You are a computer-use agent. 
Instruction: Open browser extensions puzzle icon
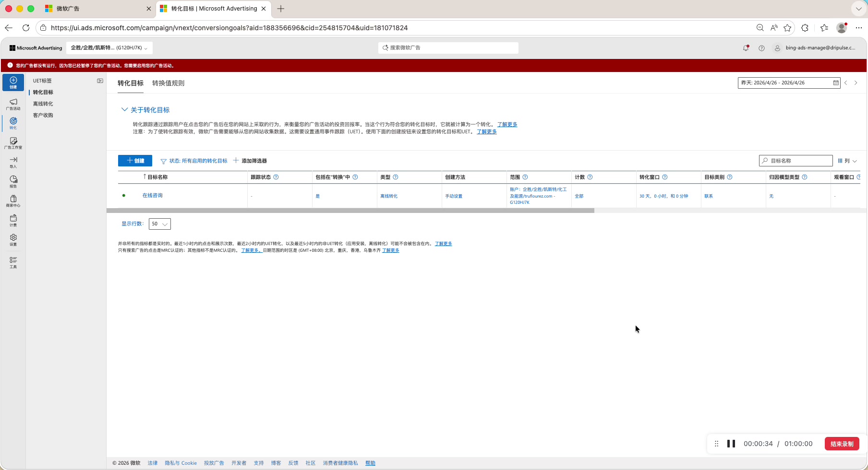805,28
